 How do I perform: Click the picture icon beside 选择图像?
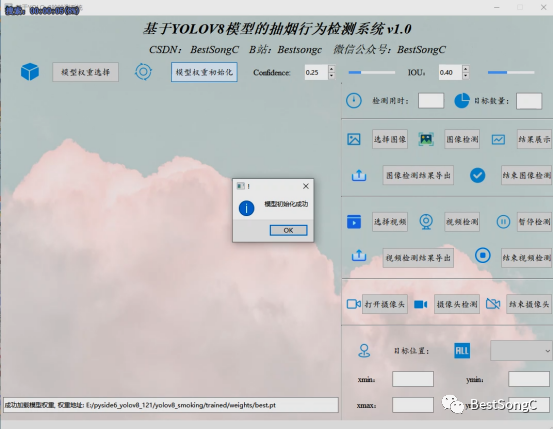354,139
